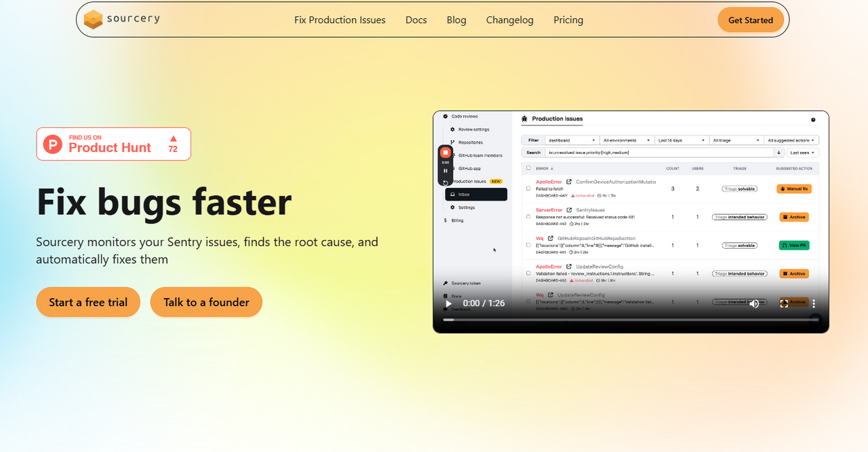Image resolution: width=868 pixels, height=452 pixels.
Task: Open the Fix Production Issues nav link
Action: (340, 20)
